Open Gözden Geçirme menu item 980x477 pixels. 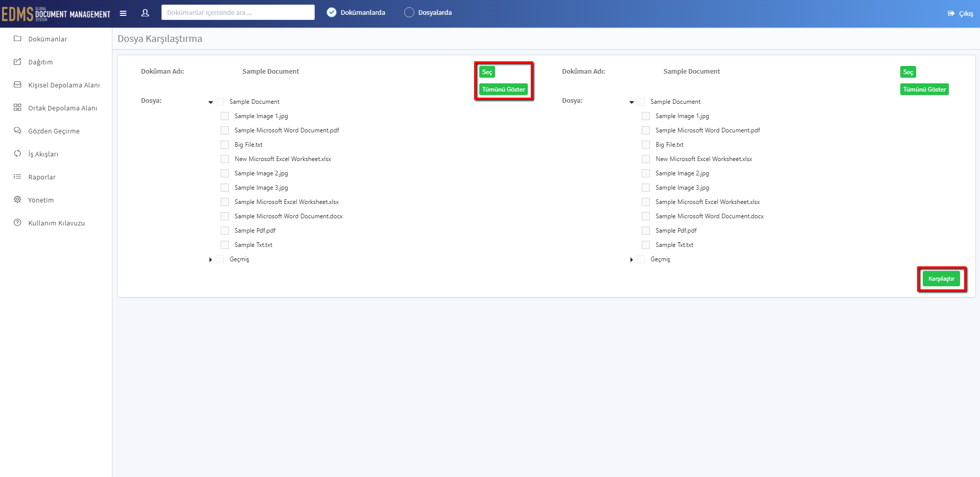click(54, 131)
